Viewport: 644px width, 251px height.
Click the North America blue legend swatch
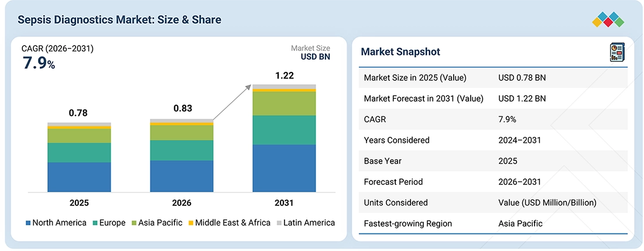pyautogui.click(x=28, y=223)
